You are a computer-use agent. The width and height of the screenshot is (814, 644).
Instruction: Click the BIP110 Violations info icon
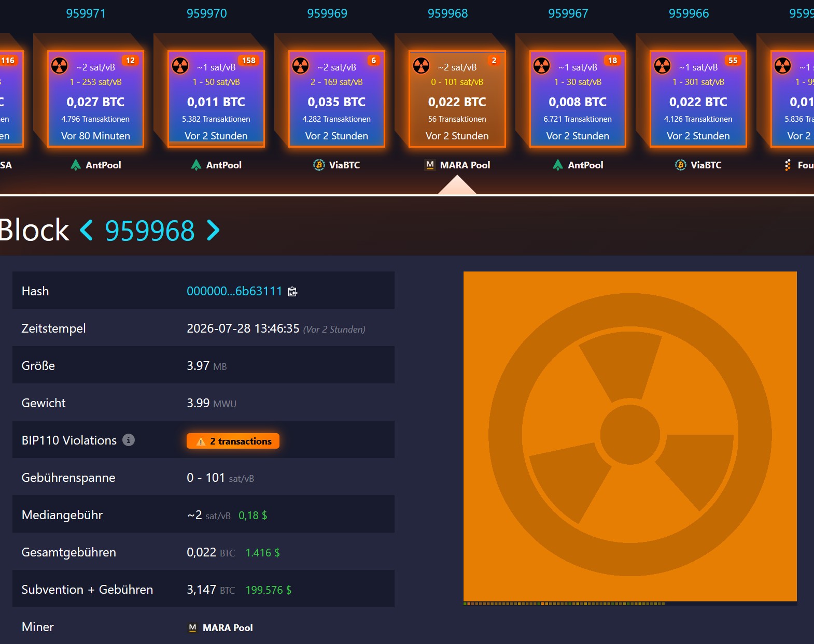point(129,440)
